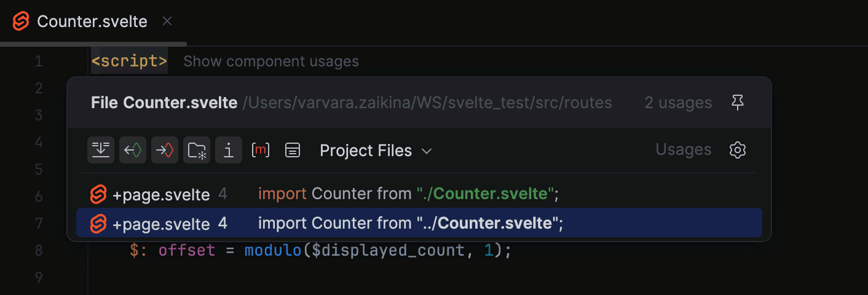Click the Usages label in popup toolbar
The height and width of the screenshot is (295, 868).
pos(683,150)
